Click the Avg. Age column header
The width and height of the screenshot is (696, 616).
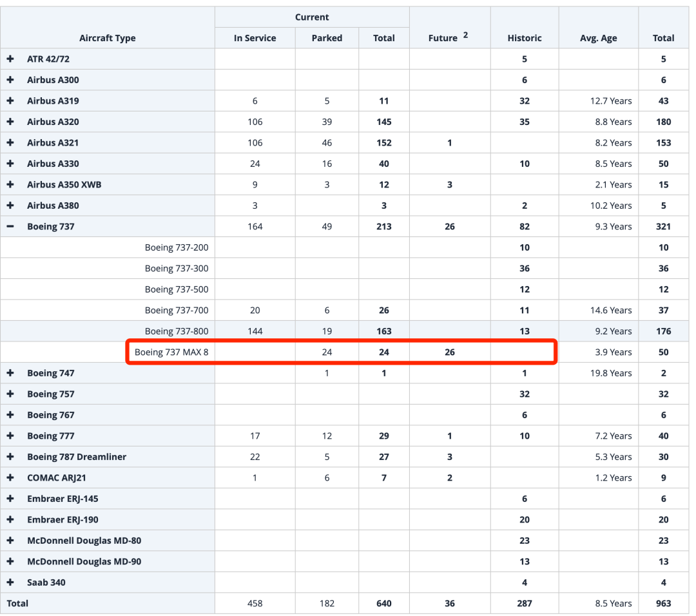(x=598, y=38)
